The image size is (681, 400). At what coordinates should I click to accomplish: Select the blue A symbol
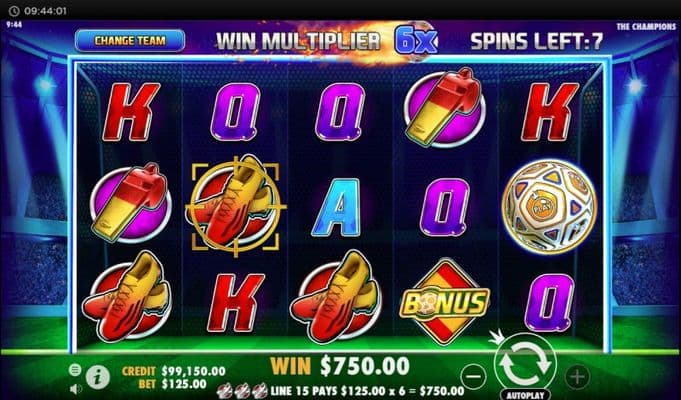click(x=337, y=207)
